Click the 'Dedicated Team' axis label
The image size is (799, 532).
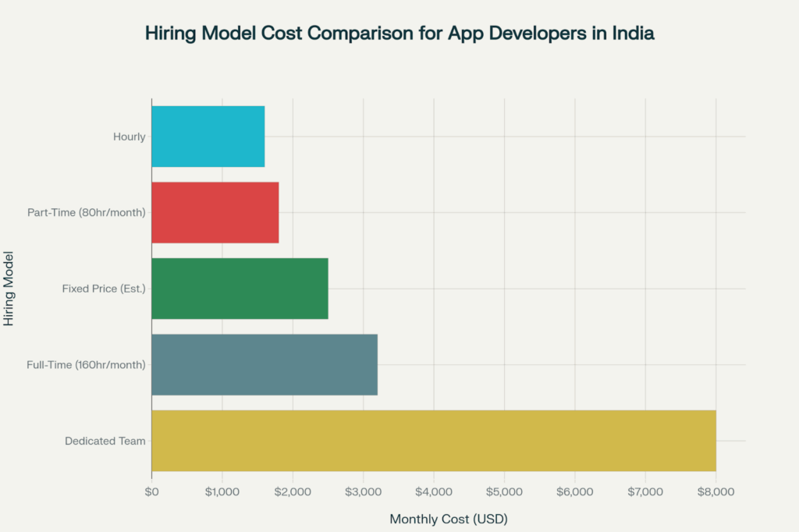(x=105, y=441)
